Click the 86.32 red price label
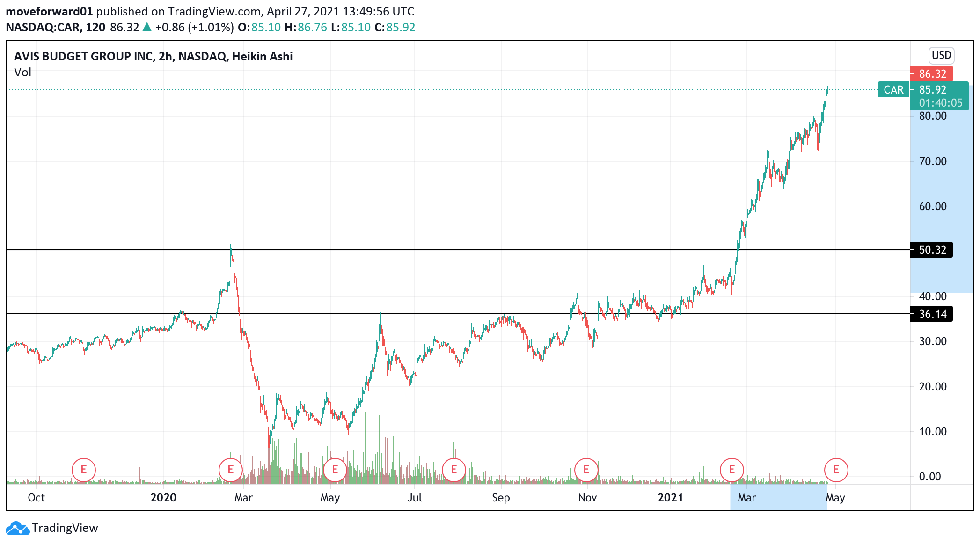 pos(932,74)
